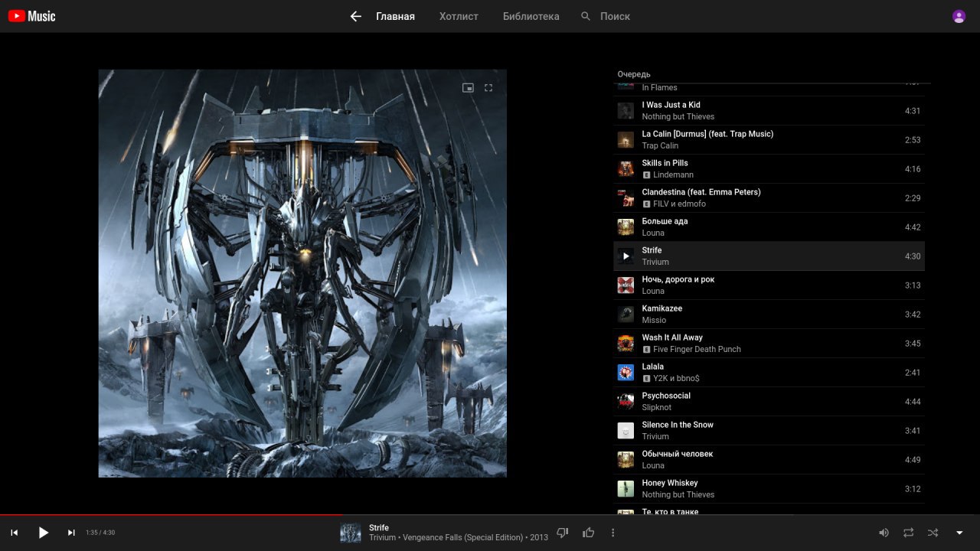
Task: Click the album thumbnail in player bar
Action: pyautogui.click(x=351, y=533)
